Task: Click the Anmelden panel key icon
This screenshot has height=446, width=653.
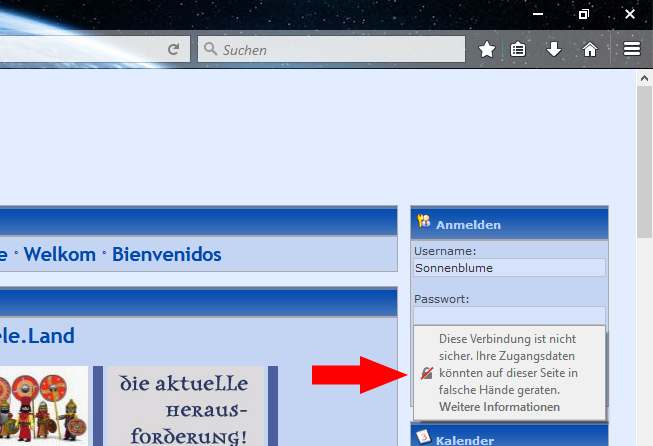Action: 424,223
